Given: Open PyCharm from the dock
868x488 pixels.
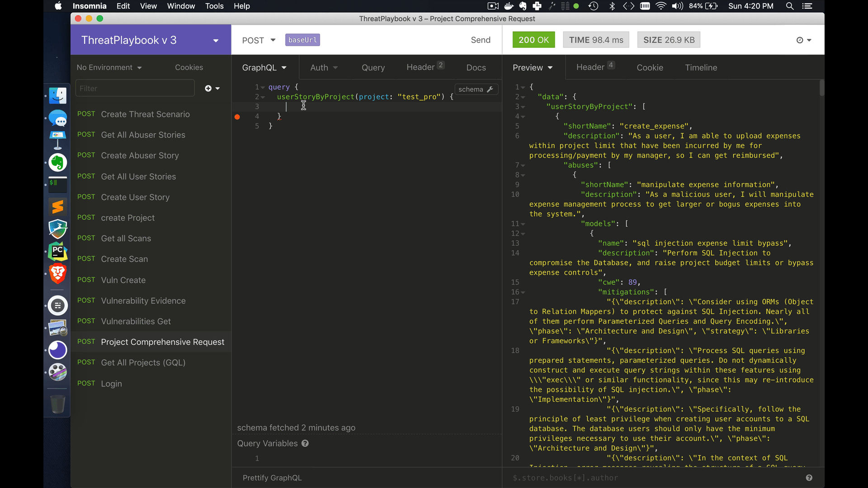Looking at the screenshot, I should pos(58,252).
